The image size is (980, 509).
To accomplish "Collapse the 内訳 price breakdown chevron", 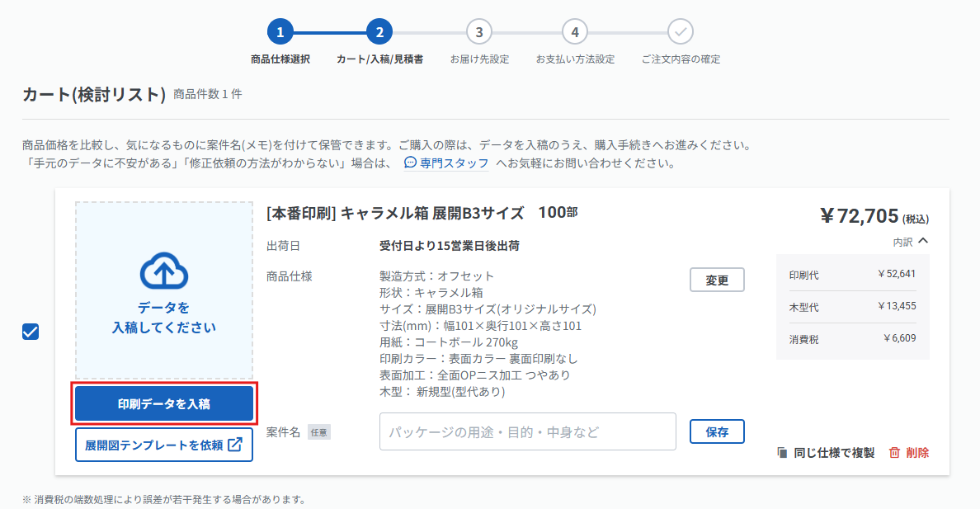I will point(923,241).
